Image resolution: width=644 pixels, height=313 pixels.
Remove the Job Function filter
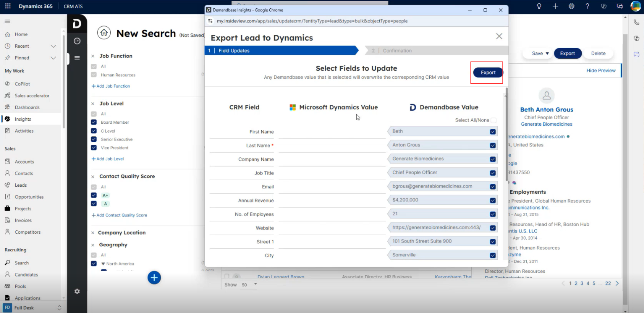coord(93,56)
